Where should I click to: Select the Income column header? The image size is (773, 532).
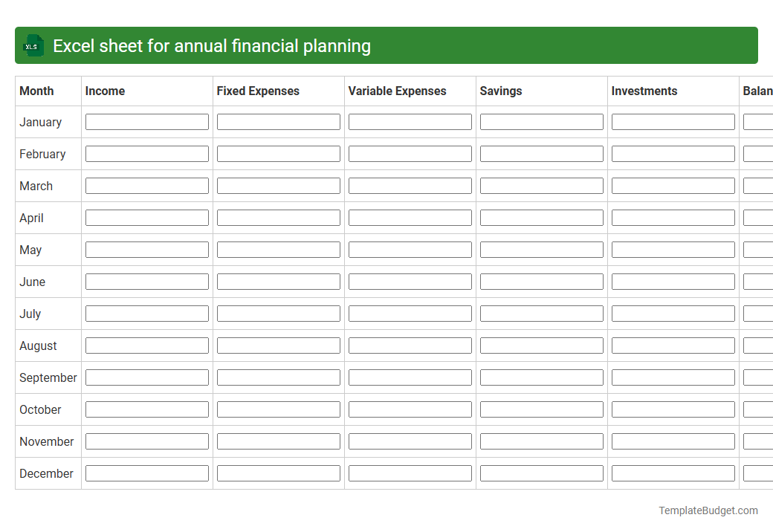point(105,91)
